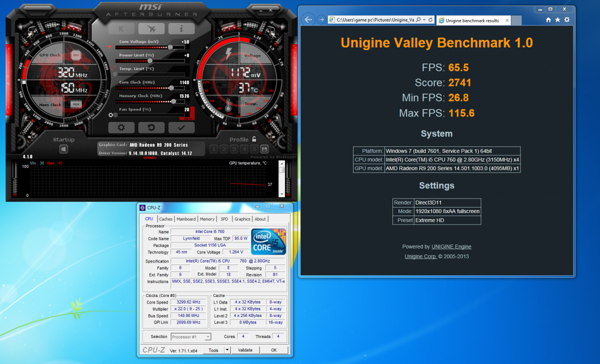Click the fan speed gear icon

[x=111, y=114]
